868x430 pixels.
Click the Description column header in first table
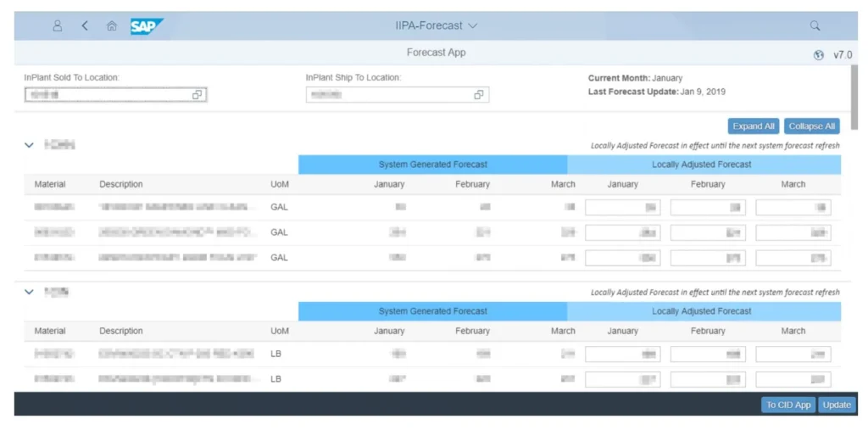point(121,185)
